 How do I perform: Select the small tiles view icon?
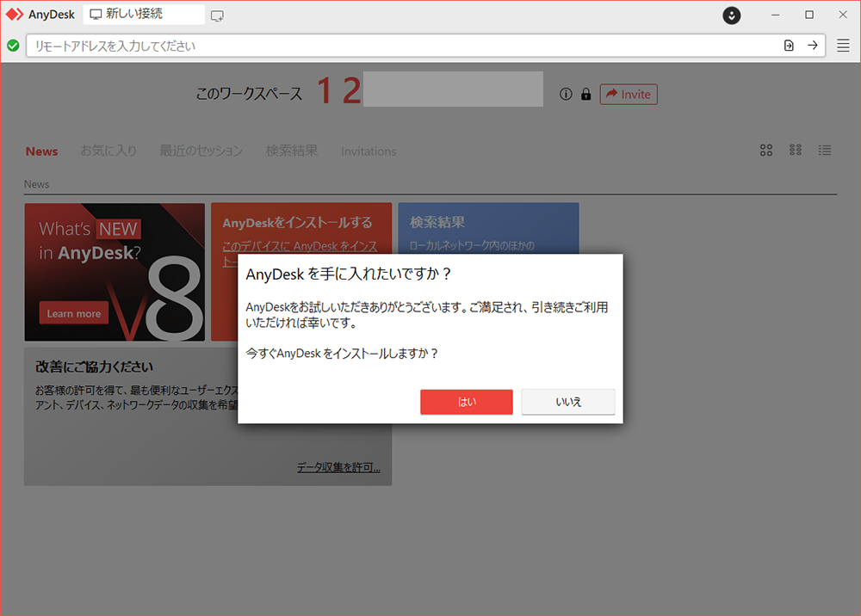point(796,151)
